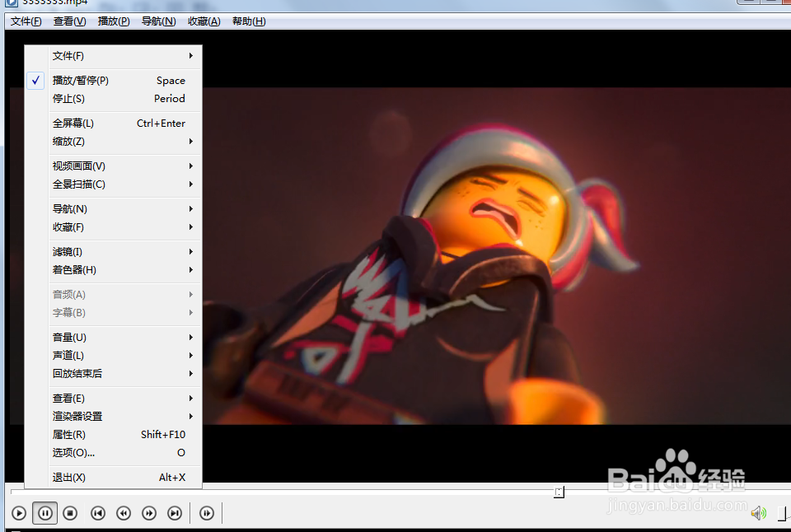The image size is (791, 532).
Task: Open 导航(N) in the menu bar
Action: [158, 21]
